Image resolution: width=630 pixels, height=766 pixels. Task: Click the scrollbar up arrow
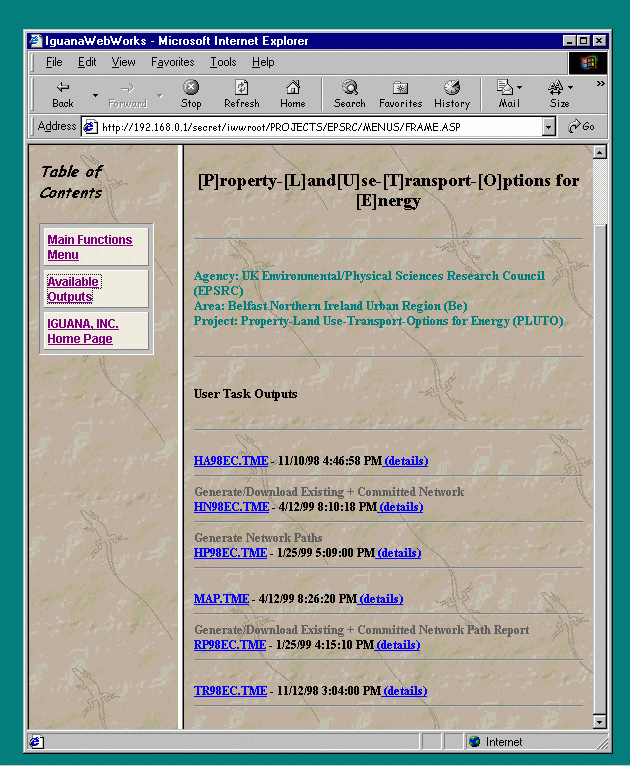click(600, 152)
